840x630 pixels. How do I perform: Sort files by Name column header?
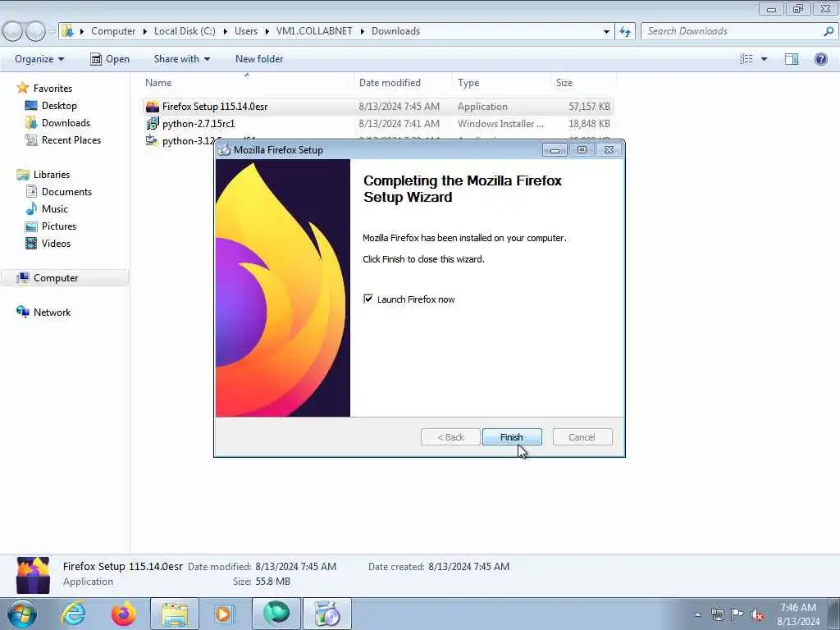[158, 83]
